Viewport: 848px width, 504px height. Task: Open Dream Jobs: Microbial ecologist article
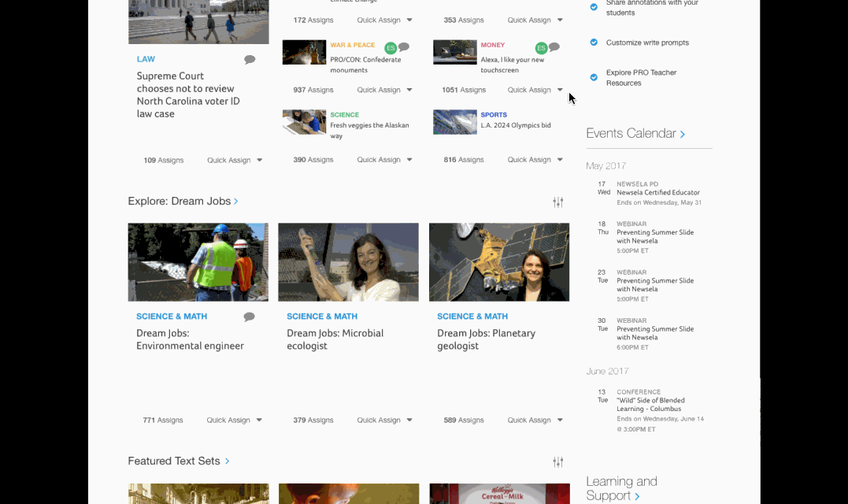click(335, 339)
